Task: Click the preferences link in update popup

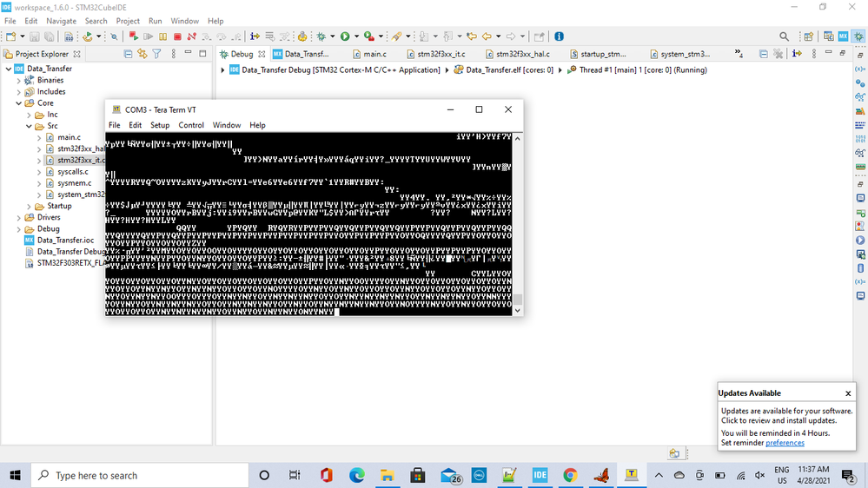Action: click(x=785, y=443)
